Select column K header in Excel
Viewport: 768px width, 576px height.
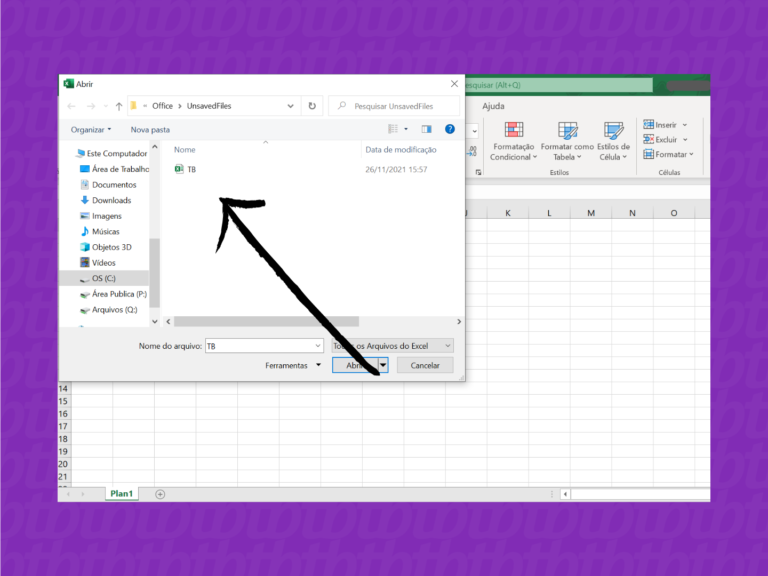[508, 213]
